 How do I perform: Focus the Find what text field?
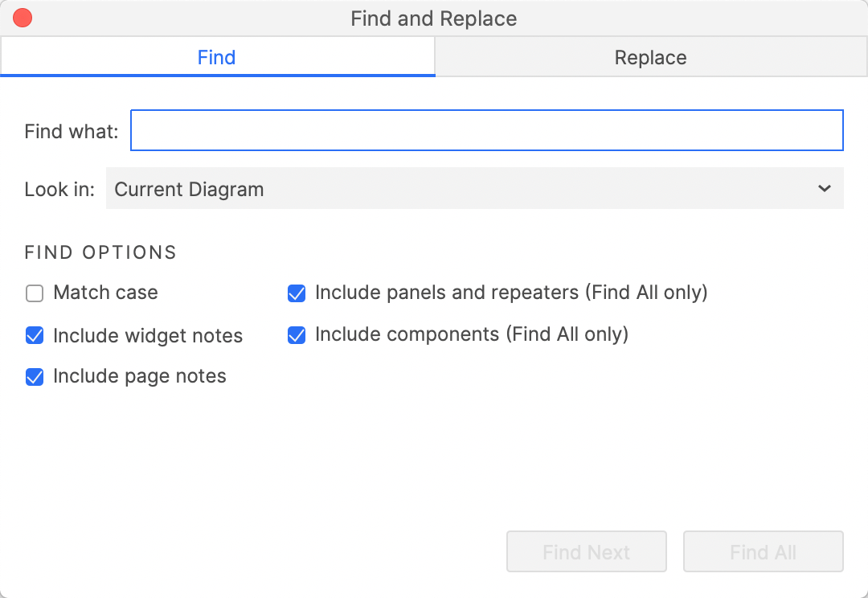pyautogui.click(x=486, y=131)
